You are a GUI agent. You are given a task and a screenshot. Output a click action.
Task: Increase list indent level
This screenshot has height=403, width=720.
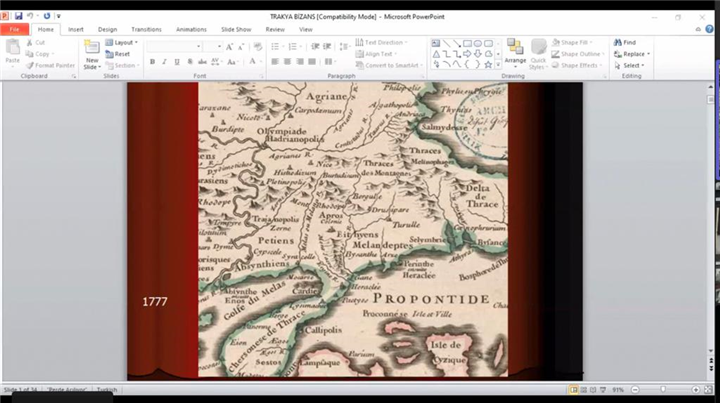pyautogui.click(x=327, y=47)
